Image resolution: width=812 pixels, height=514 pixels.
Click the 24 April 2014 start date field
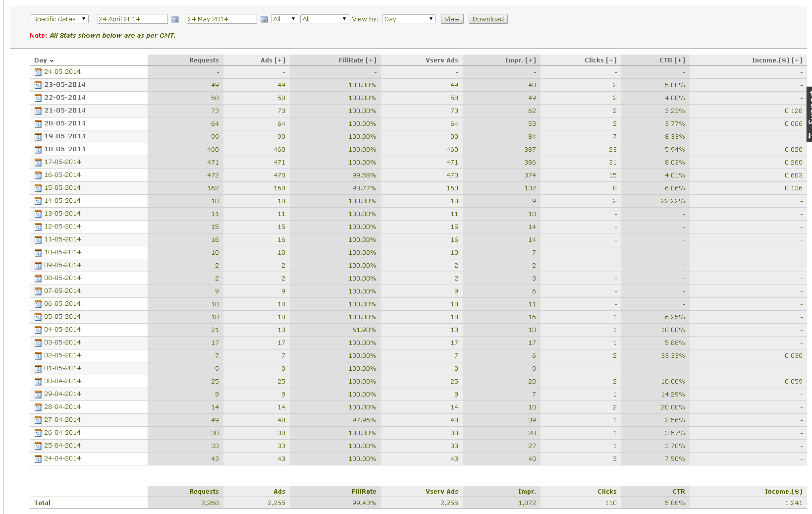(132, 19)
